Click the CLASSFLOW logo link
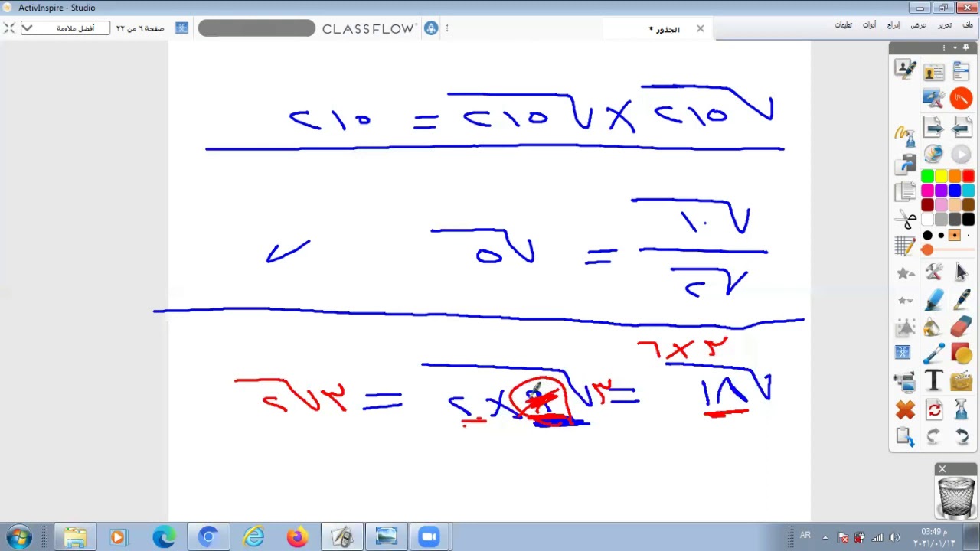Screen dimensions: 980x551 (368, 28)
